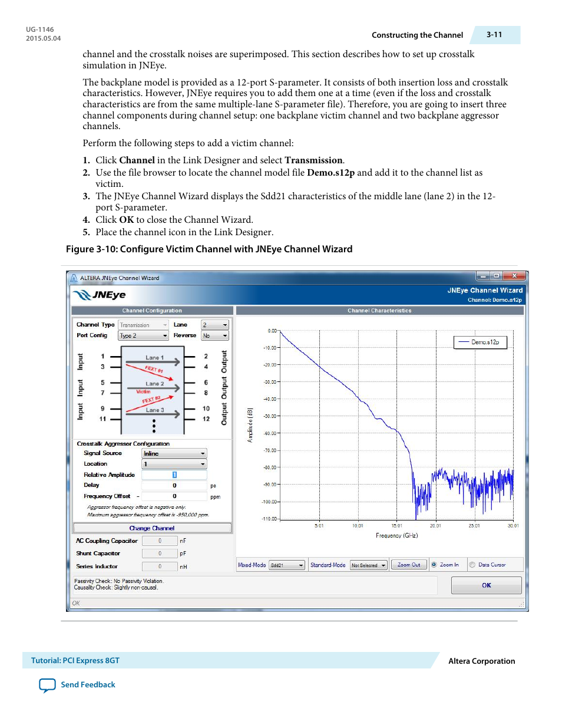Click the Channel Characteristics panel header
The width and height of the screenshot is (562, 728).
[379, 311]
